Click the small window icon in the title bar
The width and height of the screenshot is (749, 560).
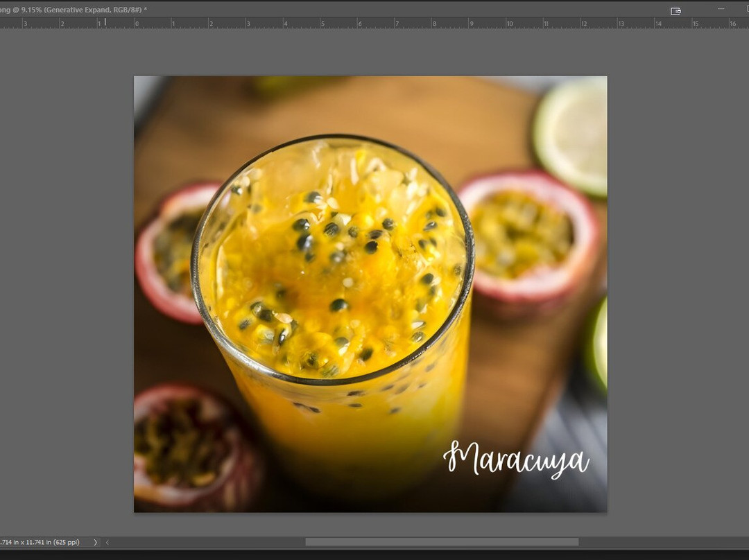pos(675,10)
